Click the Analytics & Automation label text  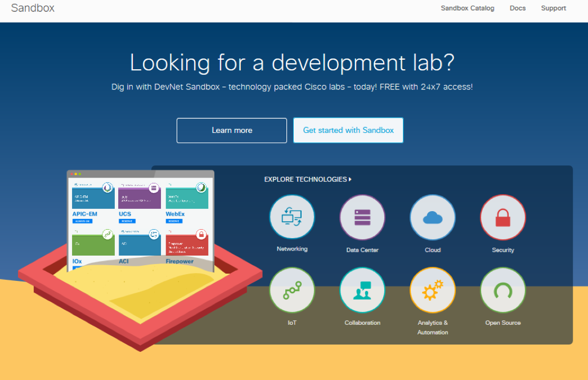coord(432,328)
